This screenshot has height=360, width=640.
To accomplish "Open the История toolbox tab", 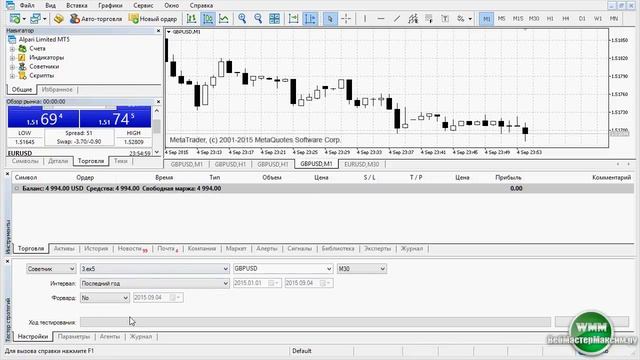I will (96, 249).
